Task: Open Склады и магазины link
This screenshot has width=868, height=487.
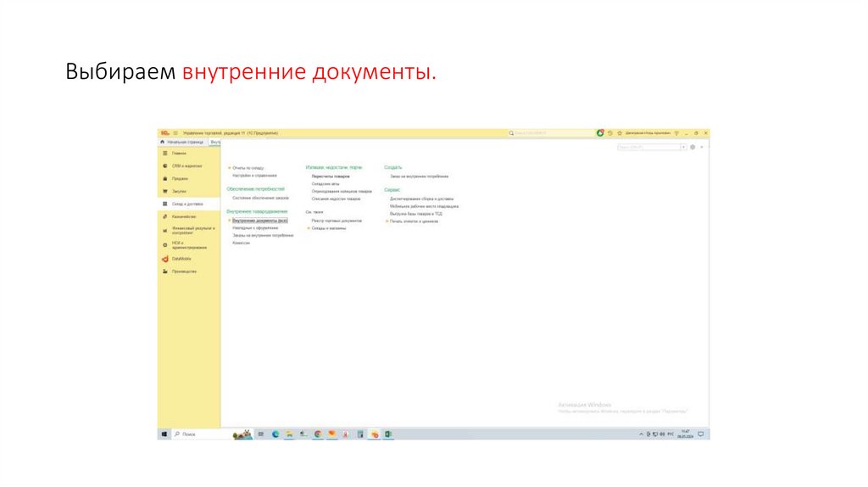Action: point(328,228)
